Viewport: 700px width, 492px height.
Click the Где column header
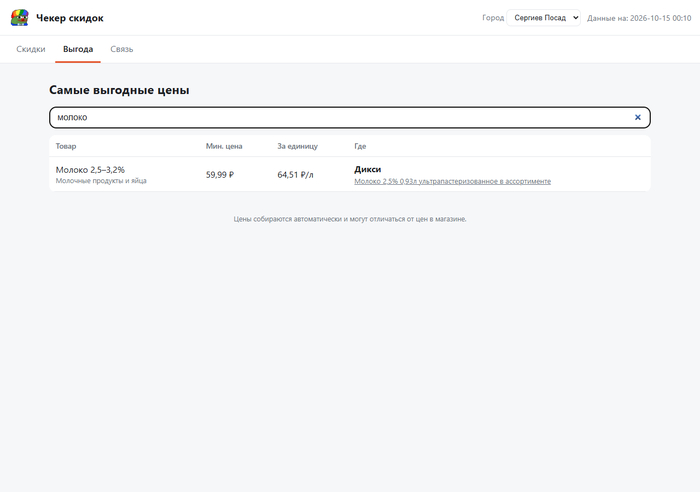click(360, 146)
